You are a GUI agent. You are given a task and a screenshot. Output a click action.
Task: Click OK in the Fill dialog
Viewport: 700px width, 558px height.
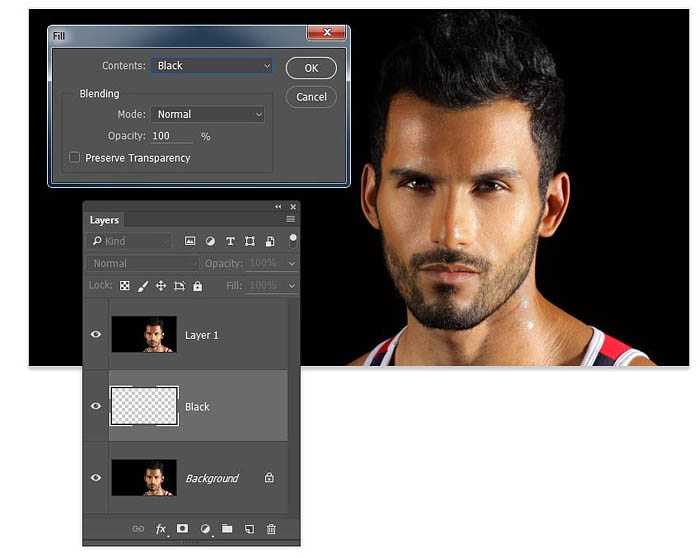coord(311,68)
